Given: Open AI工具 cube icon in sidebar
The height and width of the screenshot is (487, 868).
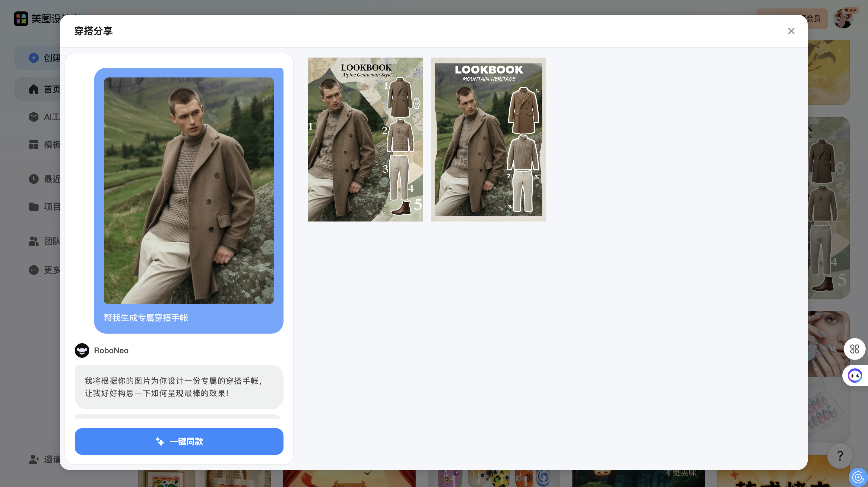Looking at the screenshot, I should (x=34, y=117).
